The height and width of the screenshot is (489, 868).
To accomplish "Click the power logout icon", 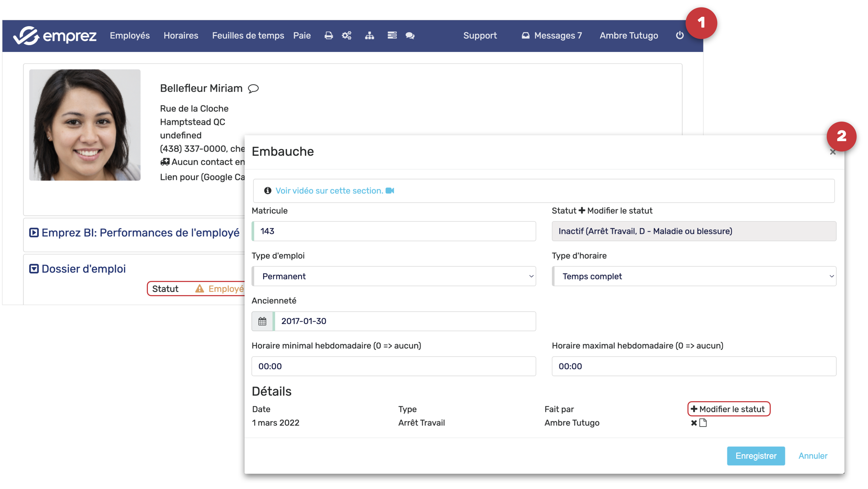I will tap(680, 35).
